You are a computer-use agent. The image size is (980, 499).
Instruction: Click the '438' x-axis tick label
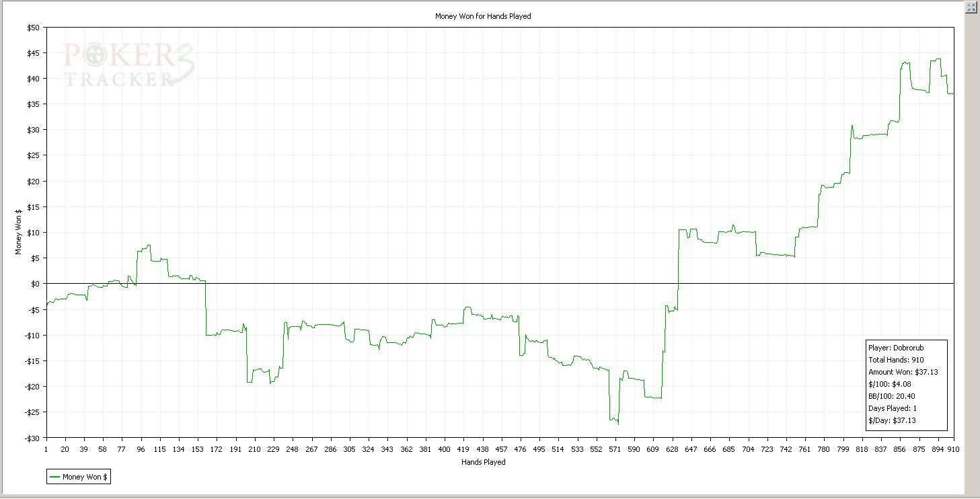pyautogui.click(x=482, y=449)
